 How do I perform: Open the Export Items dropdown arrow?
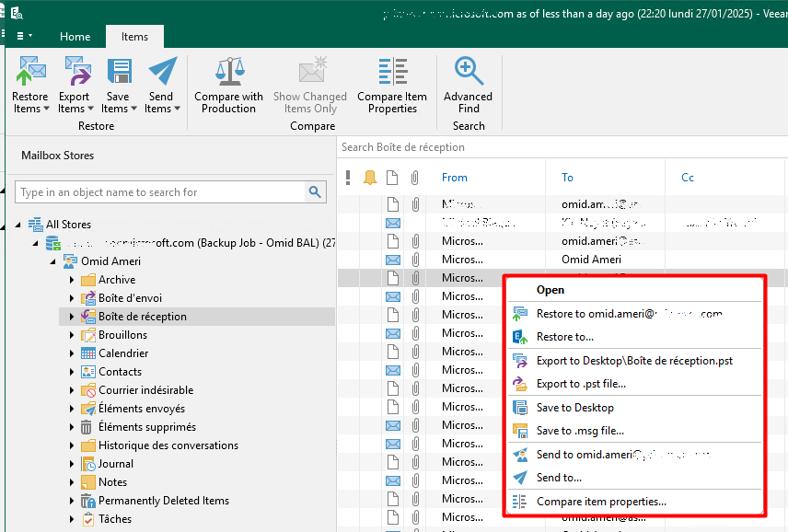coord(90,109)
